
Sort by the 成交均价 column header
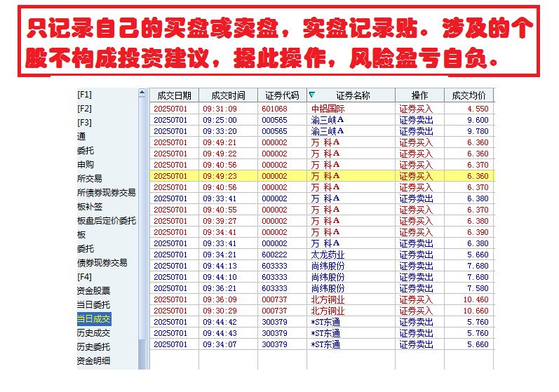tap(469, 95)
